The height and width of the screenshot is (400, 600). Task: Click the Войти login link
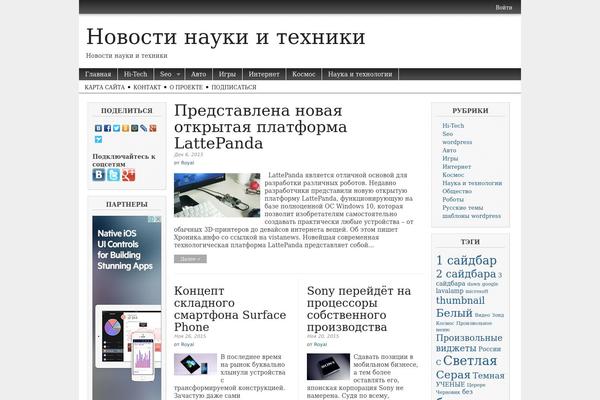504,7
